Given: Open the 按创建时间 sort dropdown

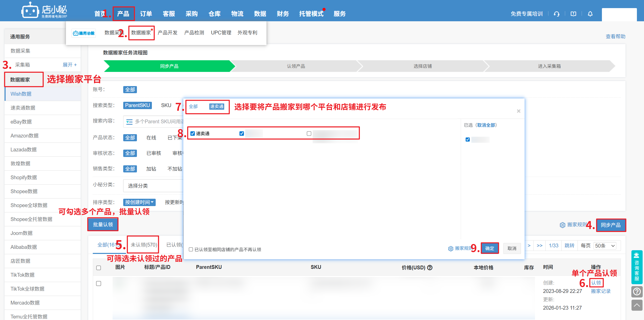Looking at the screenshot, I should click(x=139, y=202).
